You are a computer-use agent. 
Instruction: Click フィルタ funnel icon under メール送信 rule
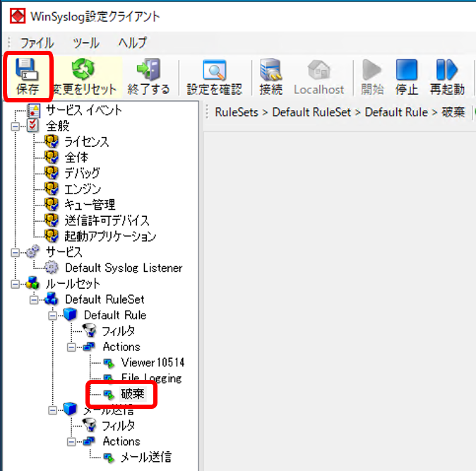pyautogui.click(x=89, y=425)
